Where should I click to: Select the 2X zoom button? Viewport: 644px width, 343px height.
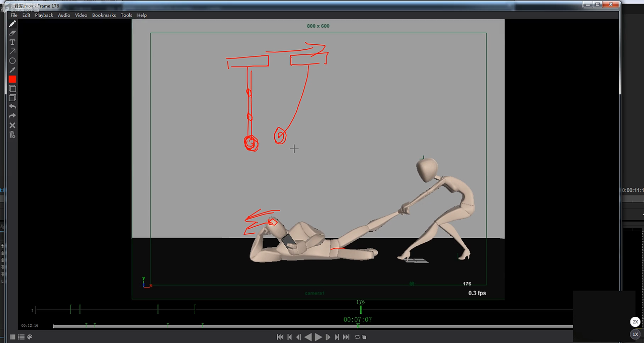(x=635, y=322)
